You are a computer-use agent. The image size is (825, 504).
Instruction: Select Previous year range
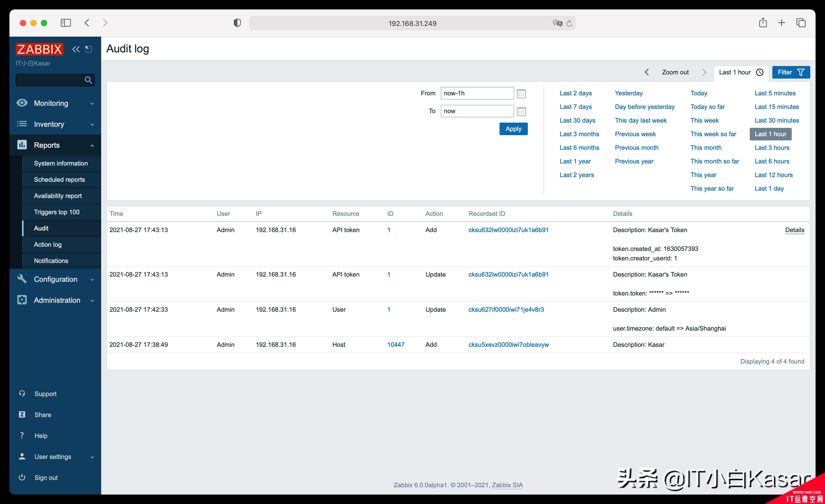point(634,161)
